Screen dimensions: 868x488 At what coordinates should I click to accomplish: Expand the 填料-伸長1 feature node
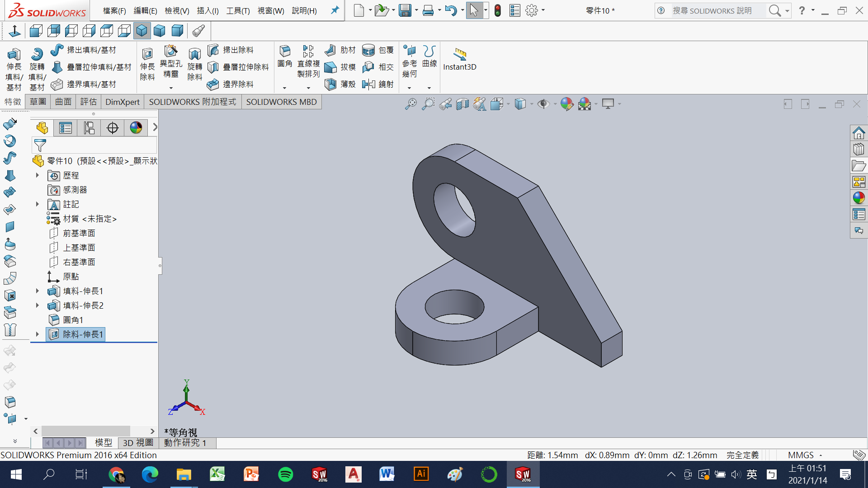pos(38,291)
